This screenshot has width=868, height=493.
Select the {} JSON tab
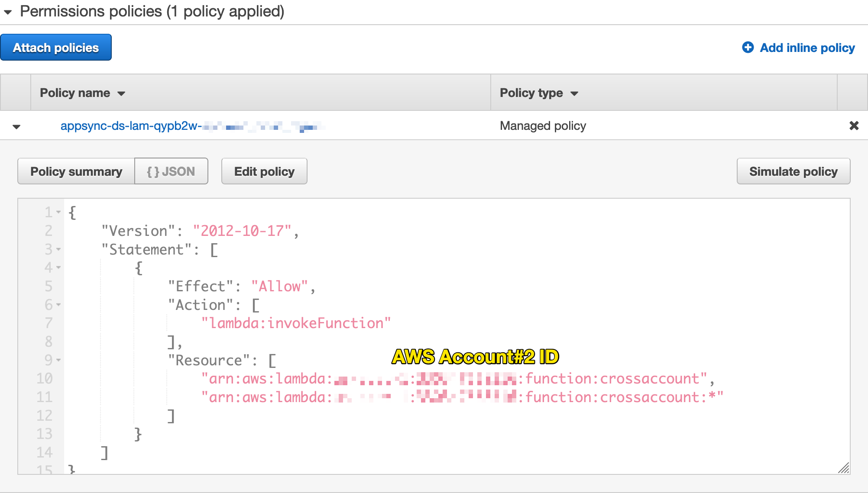[171, 171]
